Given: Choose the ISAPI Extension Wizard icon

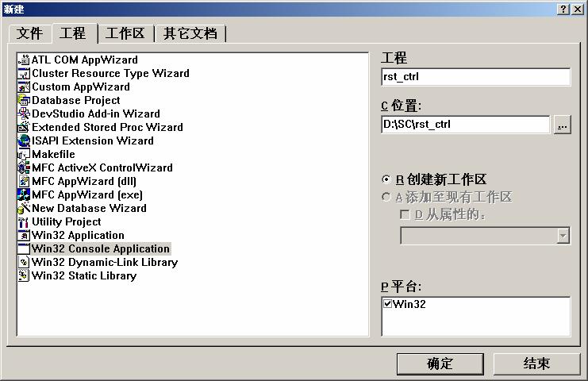Looking at the screenshot, I should point(24,140).
